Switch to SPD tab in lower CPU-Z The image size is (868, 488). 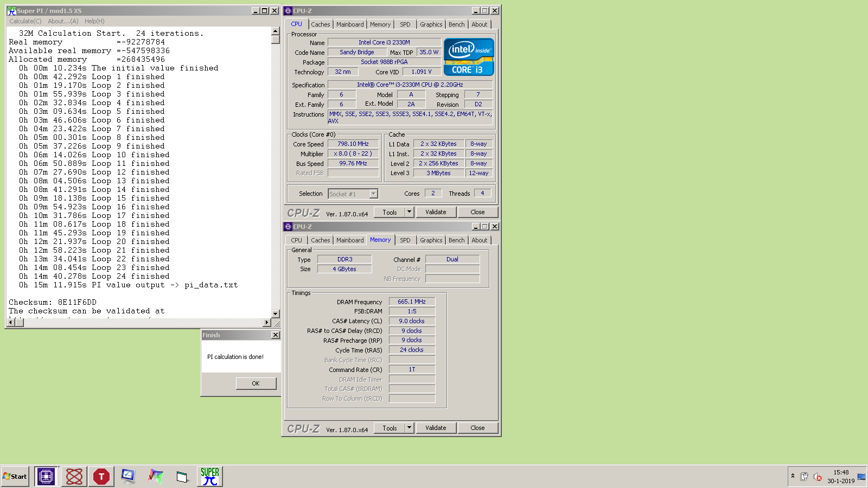pyautogui.click(x=405, y=240)
